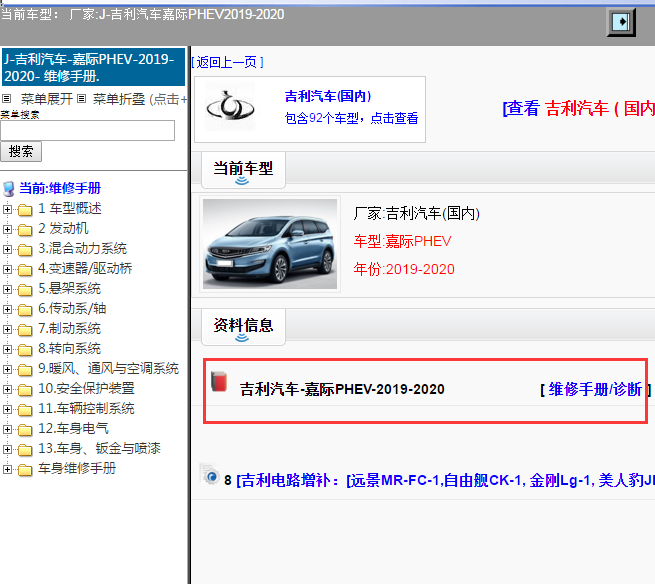Click the folder icon of 13.车身、钣金与喷漆
The image size is (655, 584).
point(25,450)
